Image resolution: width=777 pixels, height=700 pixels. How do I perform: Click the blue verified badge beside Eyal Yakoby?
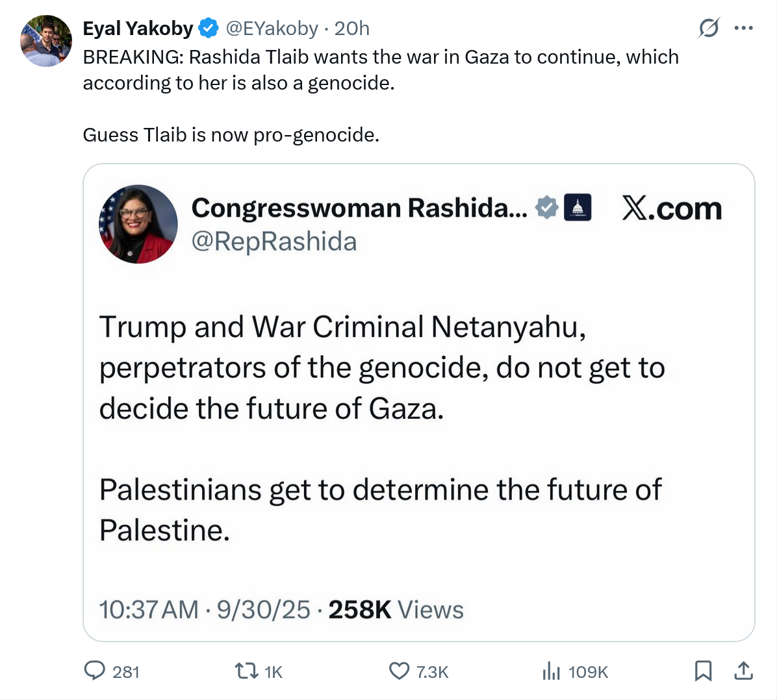pos(208,29)
